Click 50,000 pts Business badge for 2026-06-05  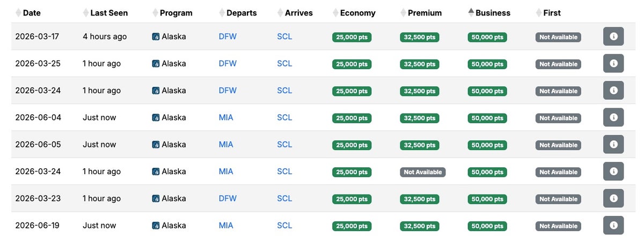(487, 145)
